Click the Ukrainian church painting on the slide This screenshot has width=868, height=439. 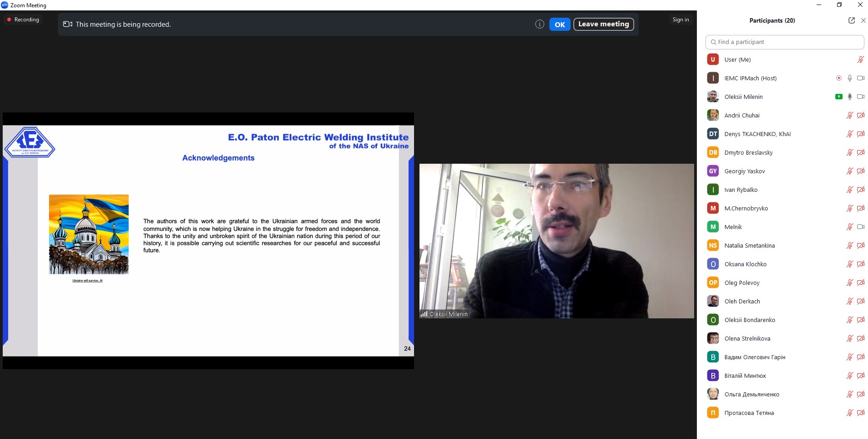[89, 234]
